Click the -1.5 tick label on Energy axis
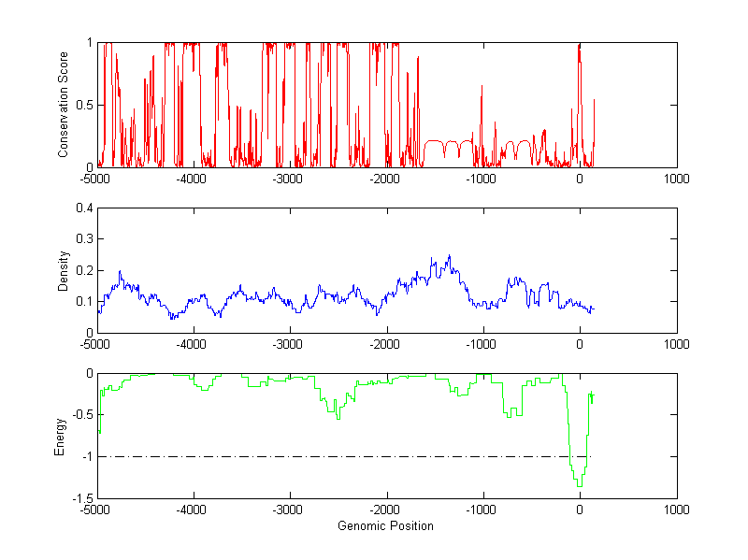The image size is (748, 560). pyautogui.click(x=80, y=499)
